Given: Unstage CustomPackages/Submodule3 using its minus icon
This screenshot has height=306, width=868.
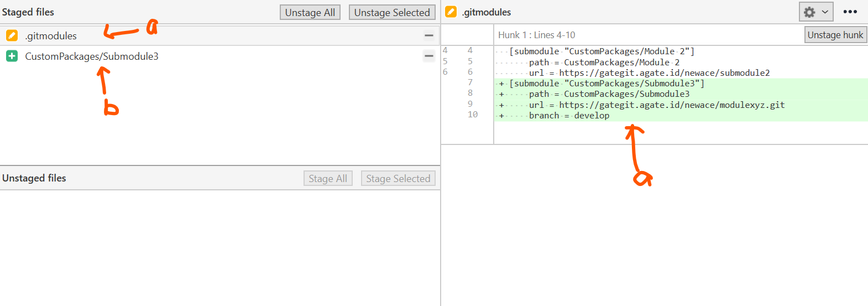Looking at the screenshot, I should click(428, 56).
